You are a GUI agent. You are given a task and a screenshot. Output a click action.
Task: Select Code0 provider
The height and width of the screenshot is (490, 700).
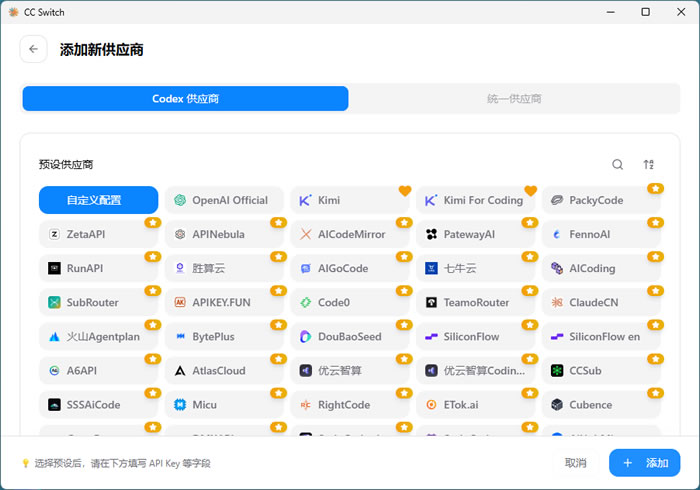pyautogui.click(x=350, y=303)
